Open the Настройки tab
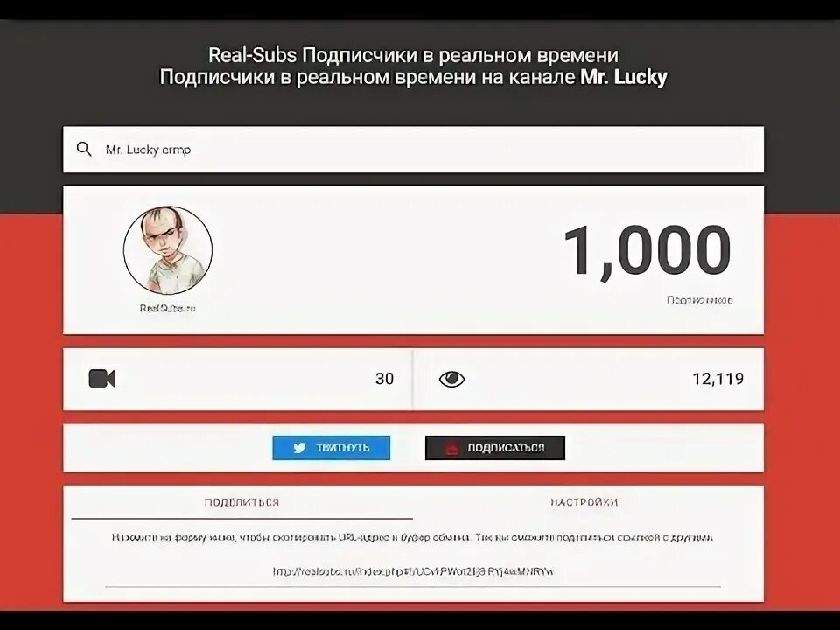Screen dimensions: 840x630 (584, 502)
